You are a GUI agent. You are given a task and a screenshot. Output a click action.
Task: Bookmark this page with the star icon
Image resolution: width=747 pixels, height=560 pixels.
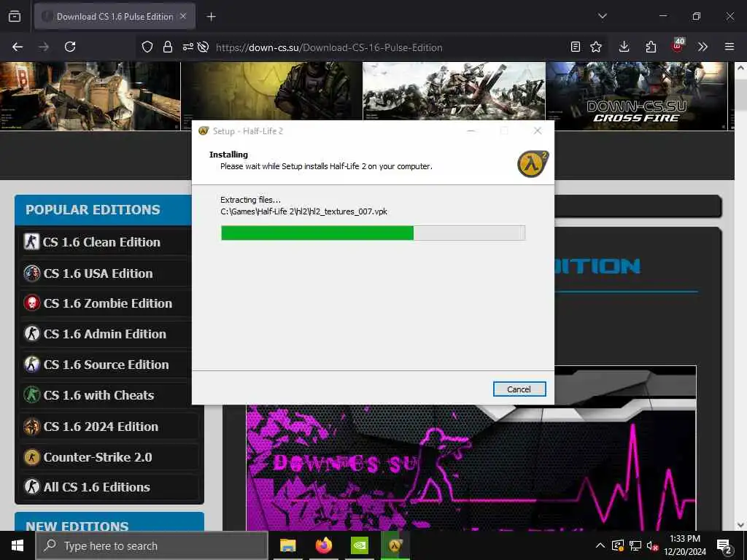(x=596, y=47)
